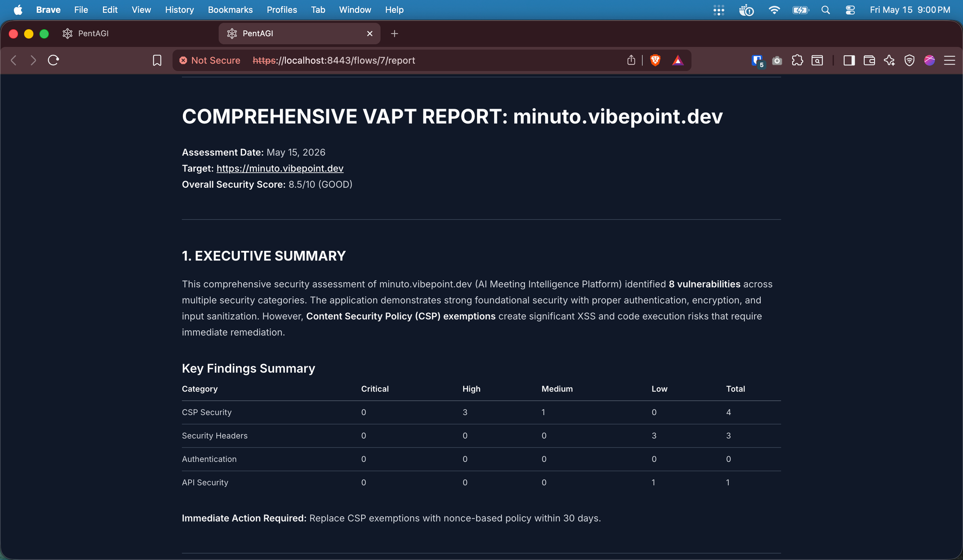Click the 'May 15, 2026' assessment date

click(296, 153)
